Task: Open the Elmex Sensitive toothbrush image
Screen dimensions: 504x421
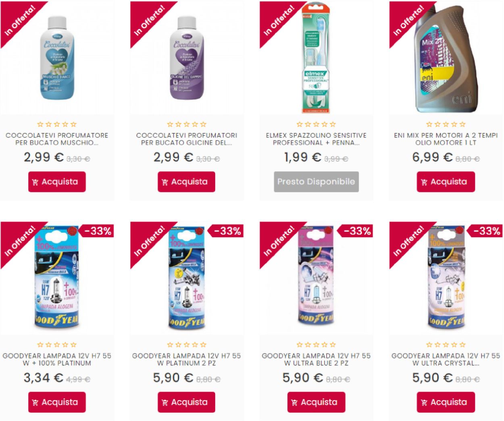Action: click(316, 58)
